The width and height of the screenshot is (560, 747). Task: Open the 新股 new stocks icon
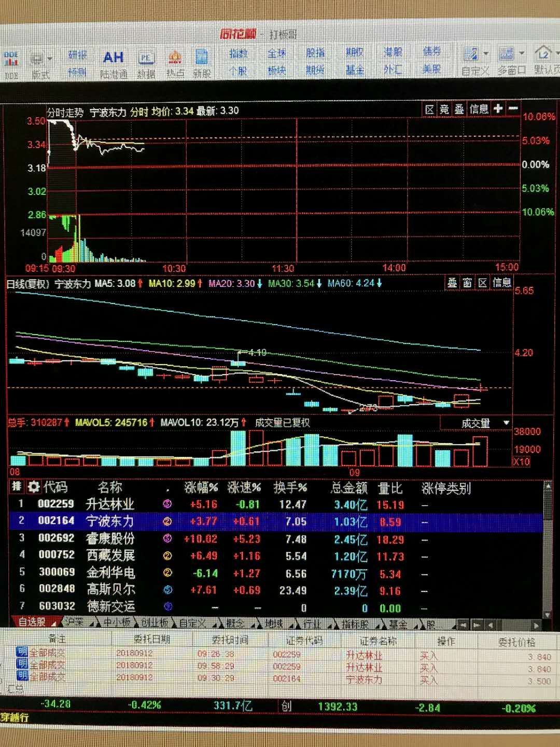[x=202, y=64]
